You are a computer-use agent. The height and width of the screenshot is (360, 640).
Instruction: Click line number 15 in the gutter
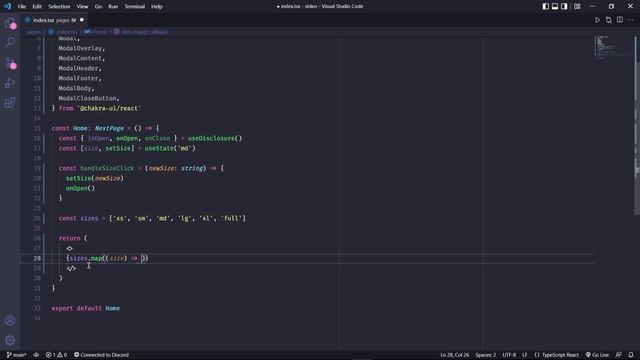point(37,128)
